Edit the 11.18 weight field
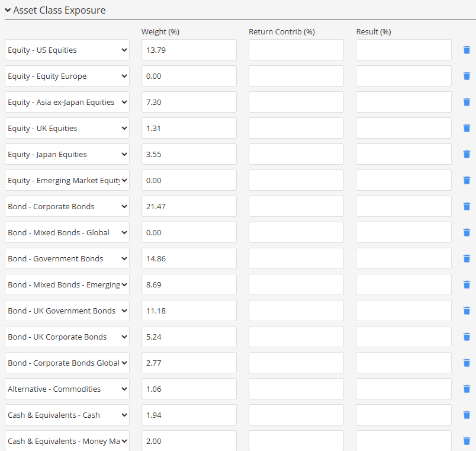476x451 pixels. click(x=189, y=311)
